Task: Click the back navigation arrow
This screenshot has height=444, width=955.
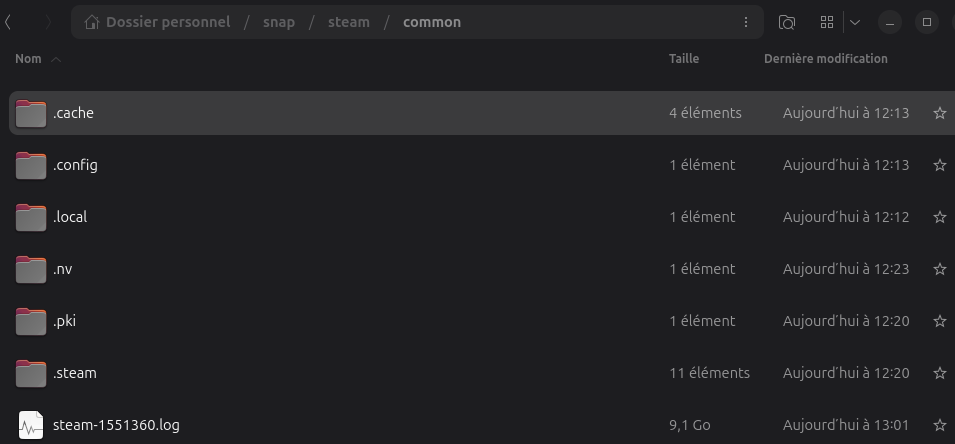Action: coord(9,22)
